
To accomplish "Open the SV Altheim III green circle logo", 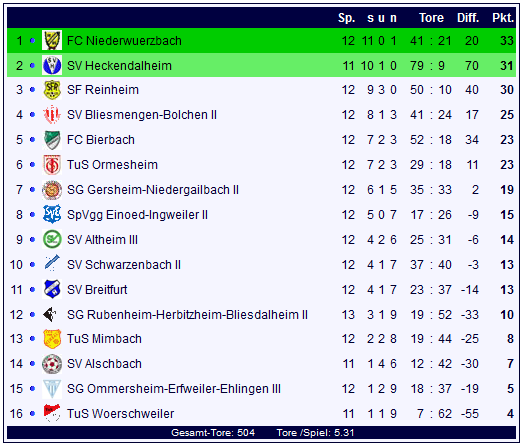I will pyautogui.click(x=52, y=239).
